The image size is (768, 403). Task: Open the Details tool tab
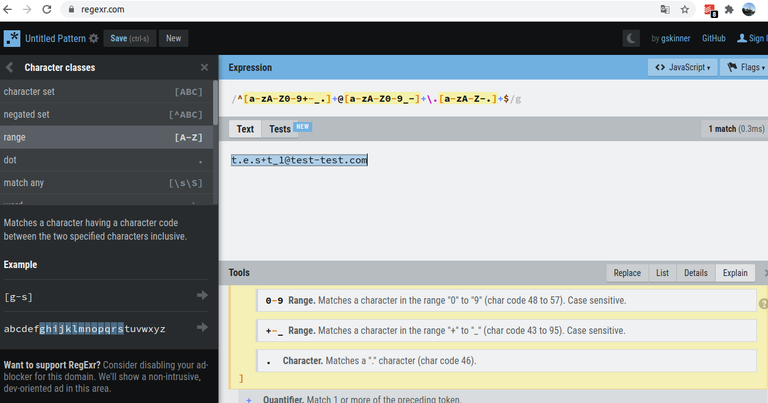click(696, 273)
